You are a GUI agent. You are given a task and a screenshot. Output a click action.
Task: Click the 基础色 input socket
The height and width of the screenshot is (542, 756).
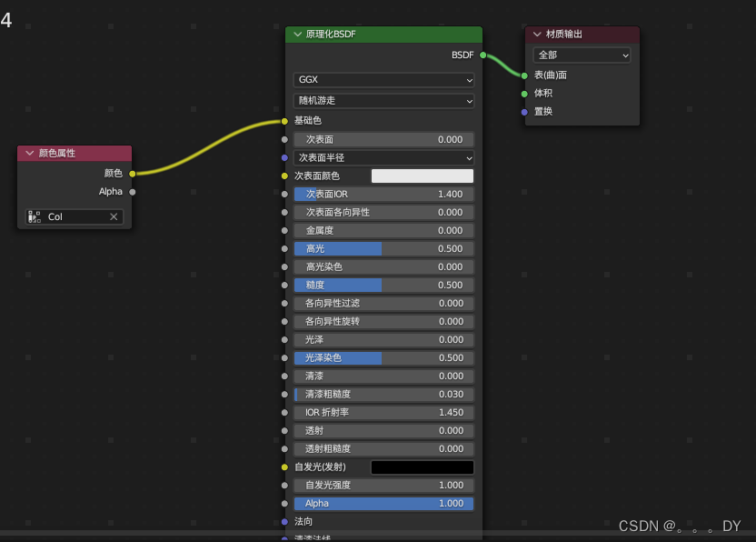point(284,120)
